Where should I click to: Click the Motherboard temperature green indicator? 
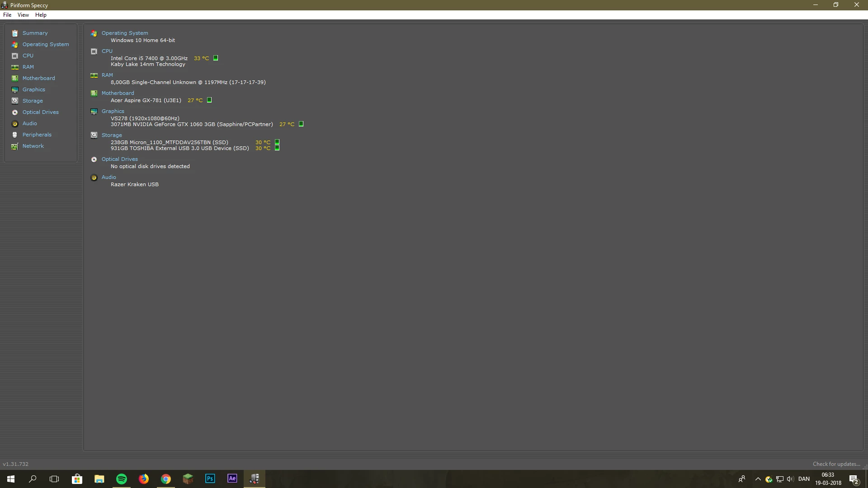pyautogui.click(x=209, y=100)
